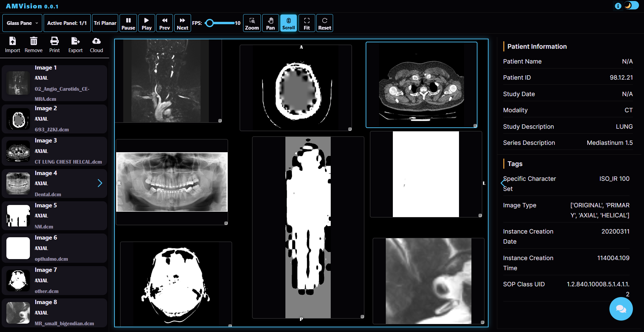Click the carotid angiogram MRA viewport
The height and width of the screenshot is (332, 644).
[168, 81]
